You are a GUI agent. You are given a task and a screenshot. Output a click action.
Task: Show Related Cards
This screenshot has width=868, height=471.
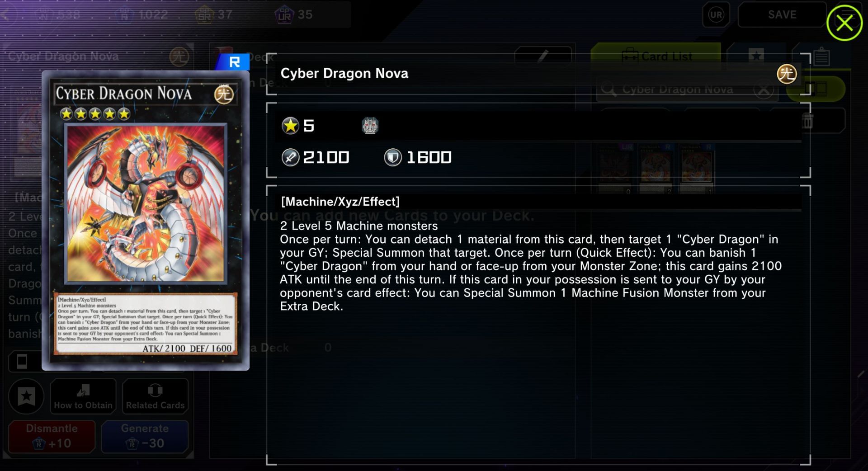click(155, 396)
